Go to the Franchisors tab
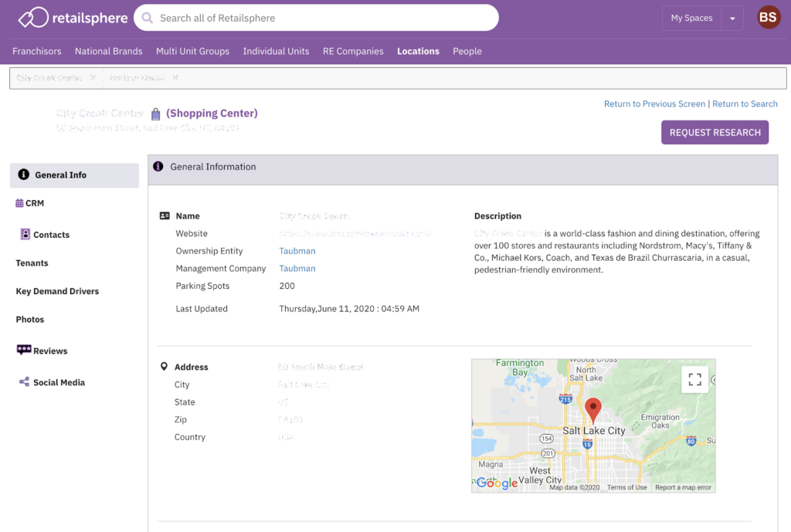 tap(37, 52)
